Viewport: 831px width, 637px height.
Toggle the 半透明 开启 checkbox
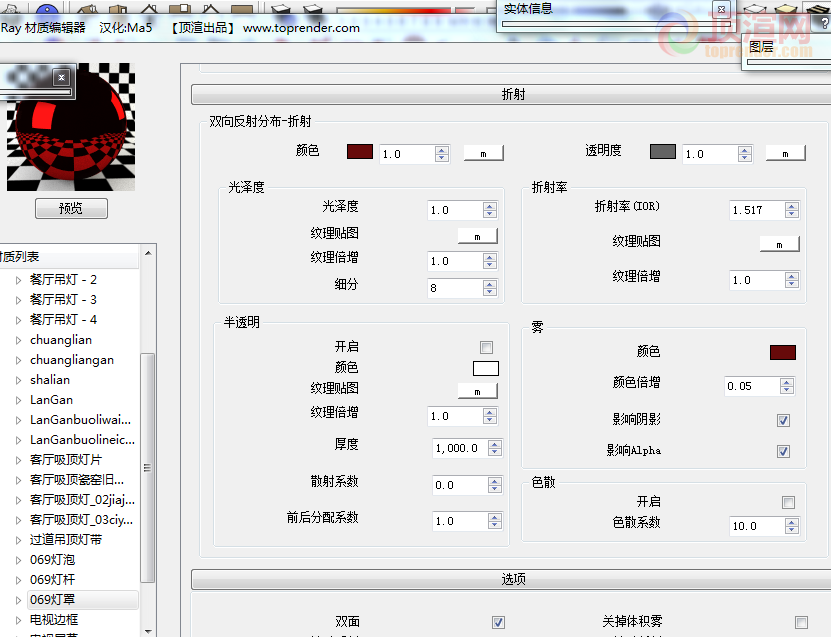point(486,347)
